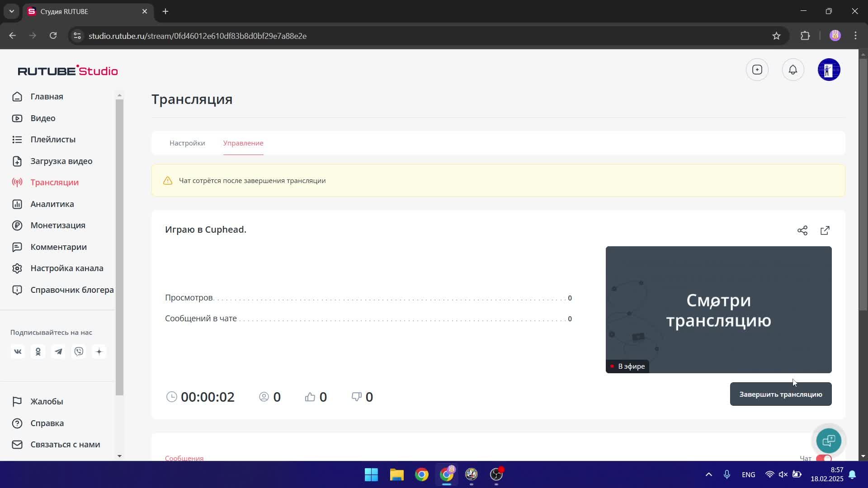This screenshot has height=488, width=868.
Task: Open the support chat floating button
Action: 829,441
